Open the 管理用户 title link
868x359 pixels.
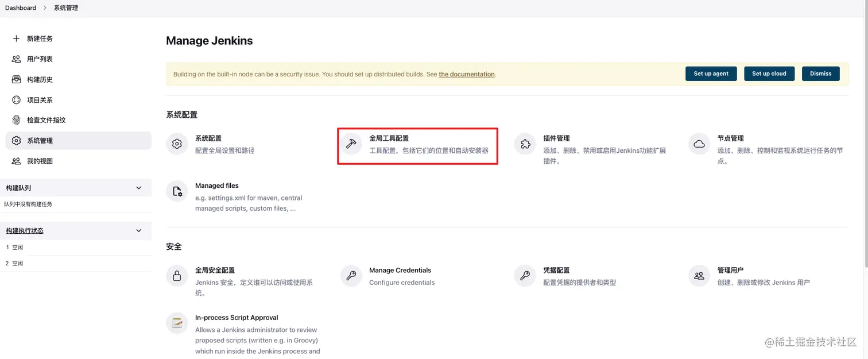click(730, 270)
